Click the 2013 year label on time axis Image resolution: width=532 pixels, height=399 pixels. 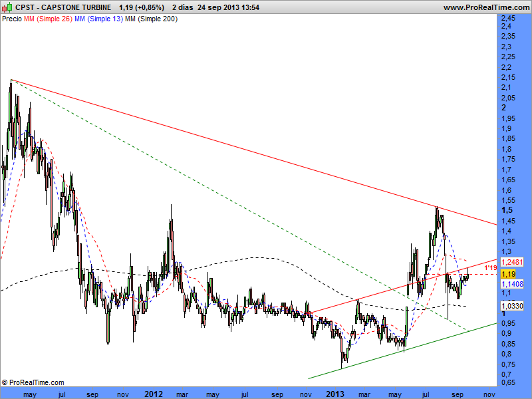coord(335,394)
